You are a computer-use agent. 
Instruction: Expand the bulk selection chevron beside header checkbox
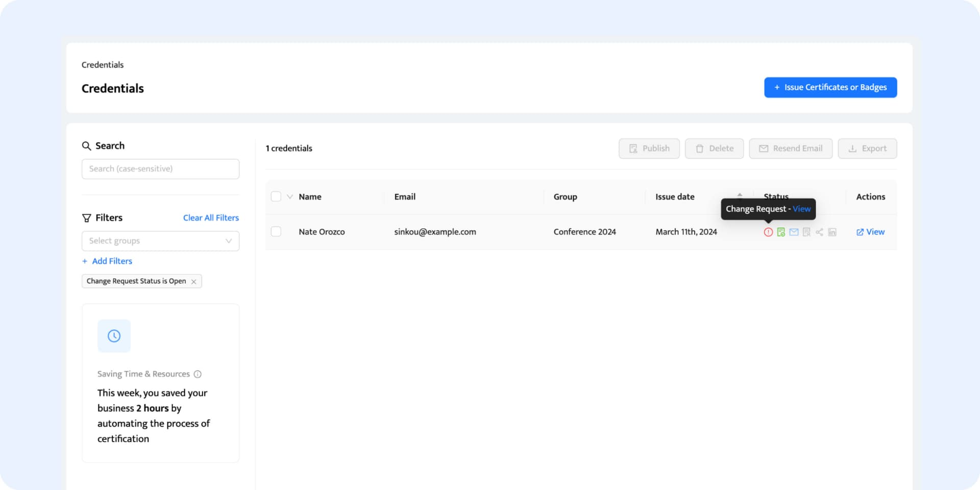290,197
